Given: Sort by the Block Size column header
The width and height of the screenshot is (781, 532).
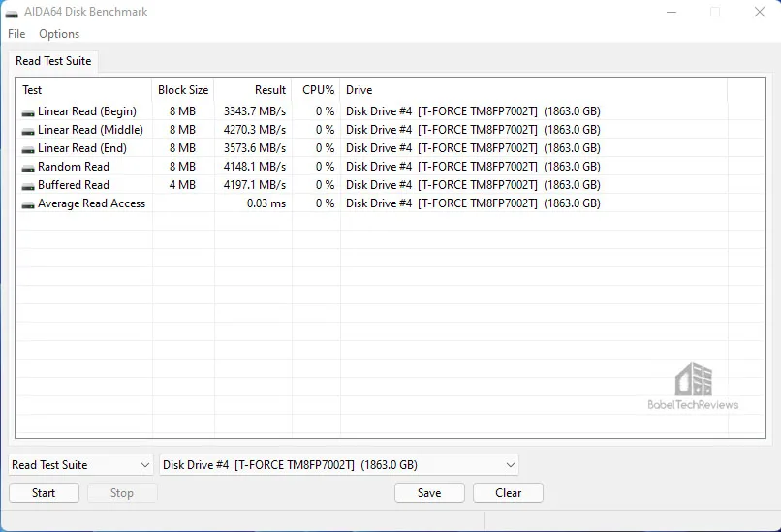Looking at the screenshot, I should click(x=183, y=90).
